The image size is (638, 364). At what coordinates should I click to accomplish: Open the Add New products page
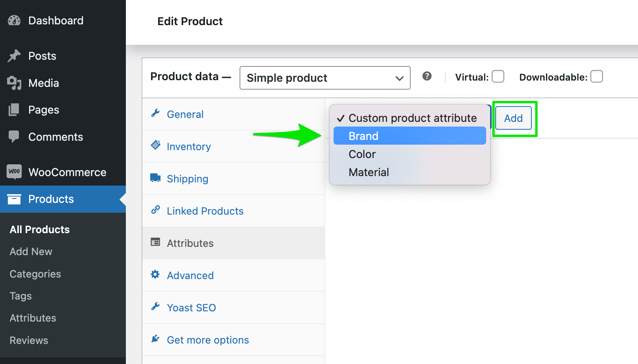31,251
